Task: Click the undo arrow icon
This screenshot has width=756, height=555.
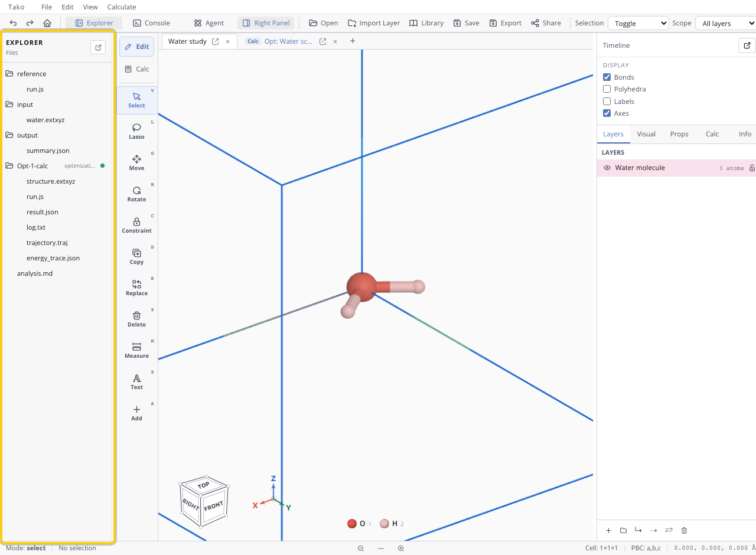Action: pyautogui.click(x=13, y=23)
